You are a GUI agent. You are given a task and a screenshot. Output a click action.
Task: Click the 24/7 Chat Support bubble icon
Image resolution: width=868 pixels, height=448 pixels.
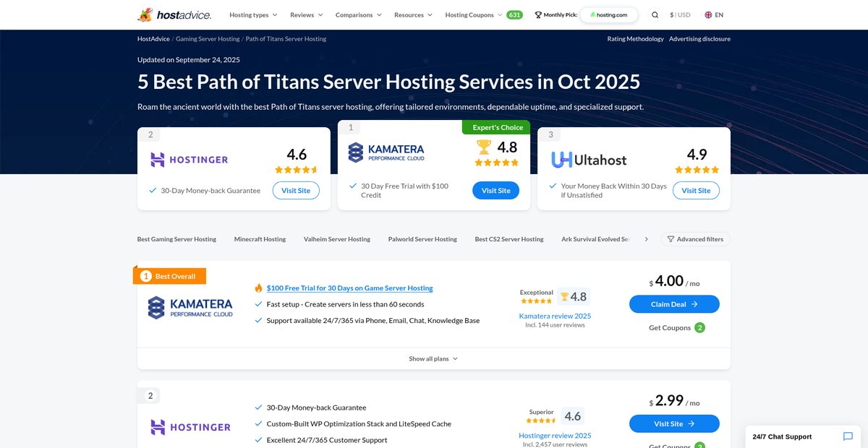coord(848,436)
